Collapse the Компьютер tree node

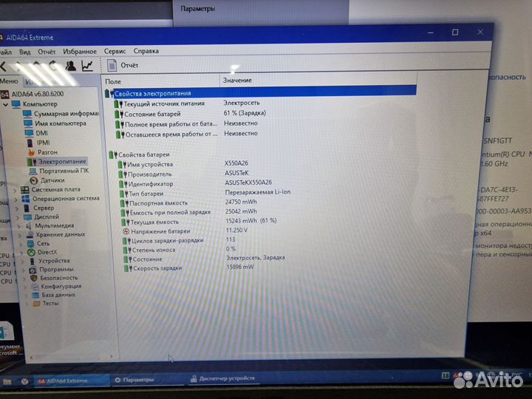point(5,104)
